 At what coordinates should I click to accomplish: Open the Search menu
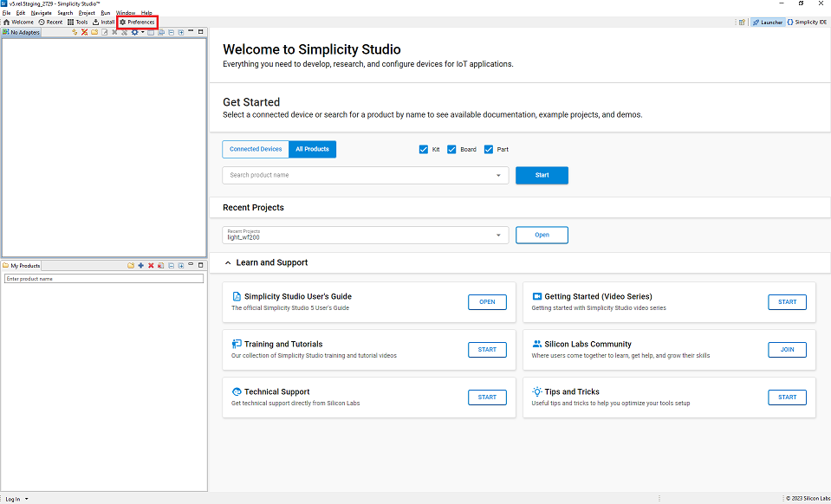click(65, 13)
